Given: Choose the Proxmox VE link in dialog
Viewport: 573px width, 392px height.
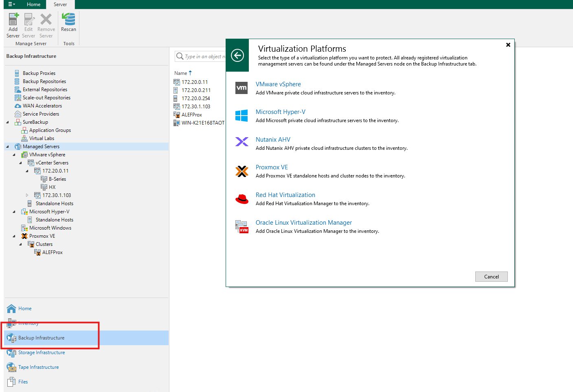Looking at the screenshot, I should [272, 167].
